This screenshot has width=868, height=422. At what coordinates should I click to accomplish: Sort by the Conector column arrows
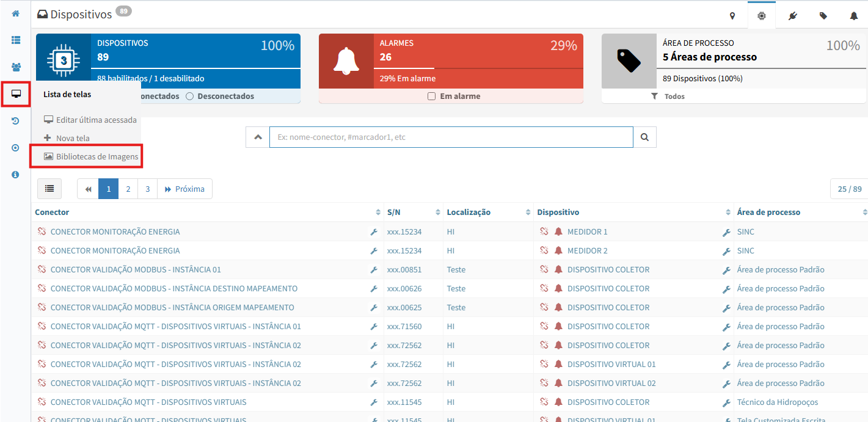[x=378, y=213]
